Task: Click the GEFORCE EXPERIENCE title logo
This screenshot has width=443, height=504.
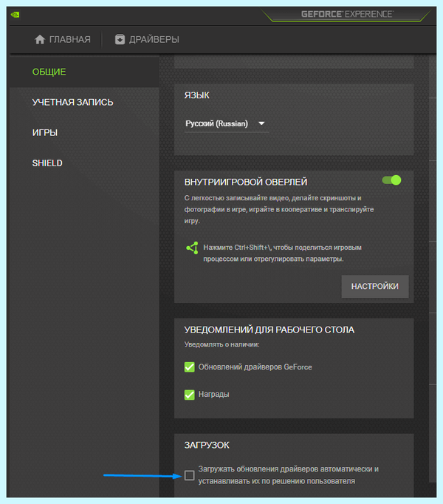Action: (347, 14)
